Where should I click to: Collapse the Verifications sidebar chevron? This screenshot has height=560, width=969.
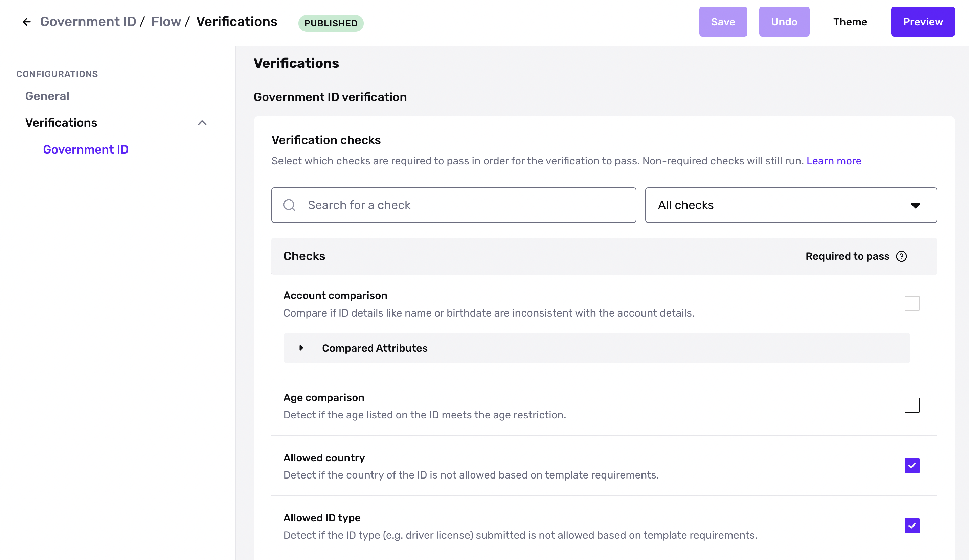[x=202, y=123]
